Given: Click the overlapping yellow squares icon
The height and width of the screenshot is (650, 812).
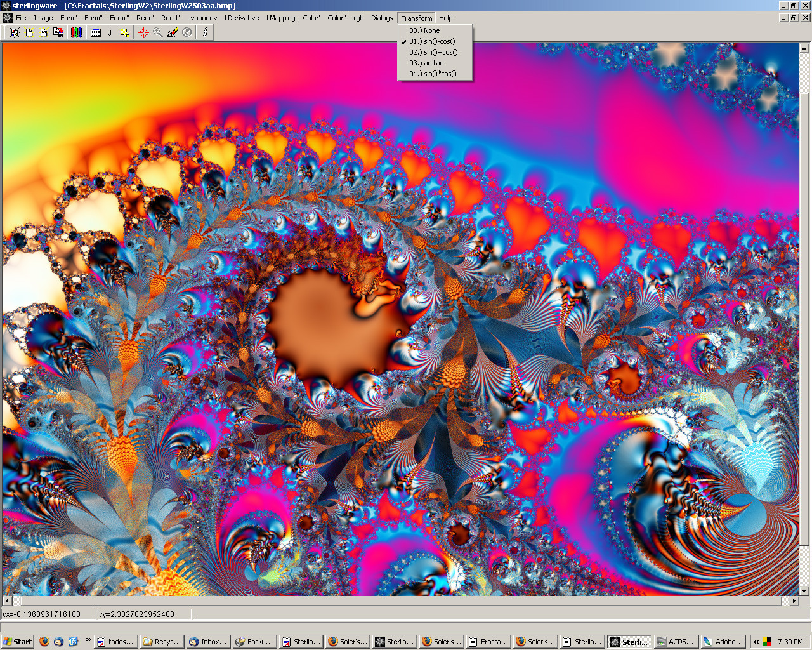Looking at the screenshot, I should (x=125, y=32).
